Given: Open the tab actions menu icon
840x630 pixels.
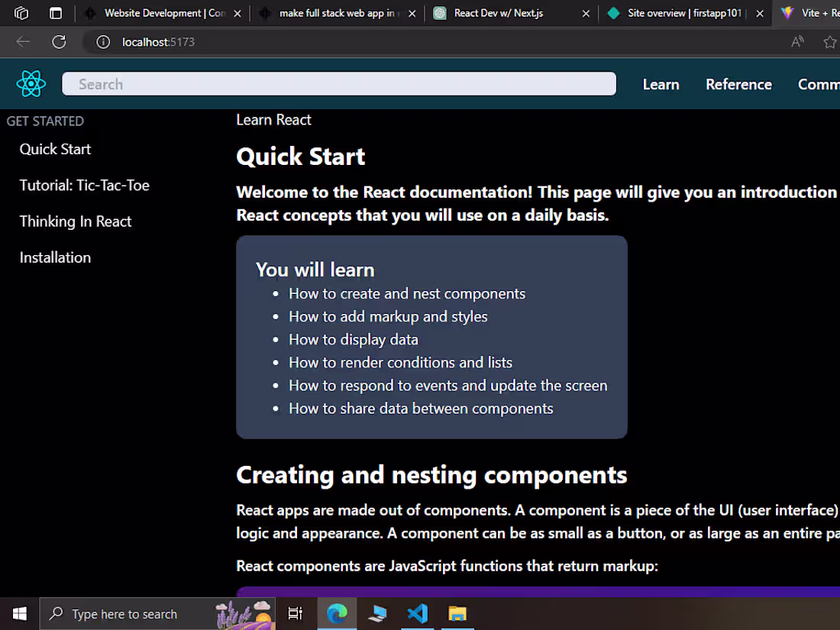Looking at the screenshot, I should tap(56, 13).
